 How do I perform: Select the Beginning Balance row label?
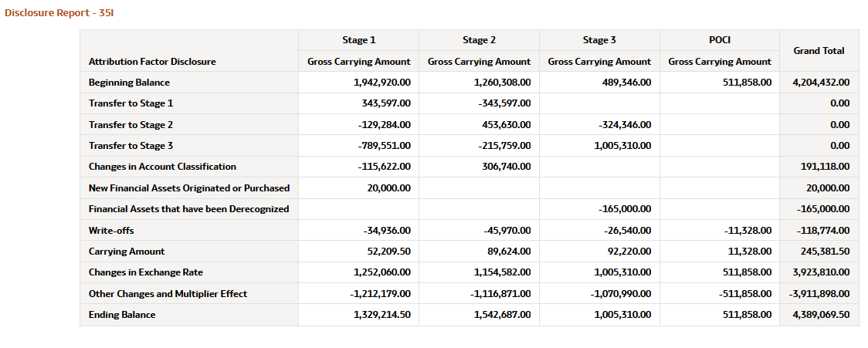click(x=129, y=83)
